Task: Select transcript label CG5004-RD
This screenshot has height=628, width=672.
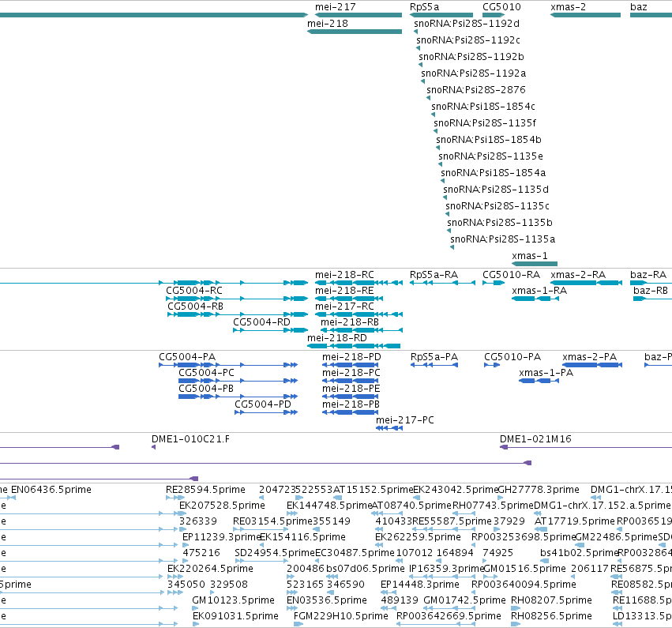Action: (261, 322)
